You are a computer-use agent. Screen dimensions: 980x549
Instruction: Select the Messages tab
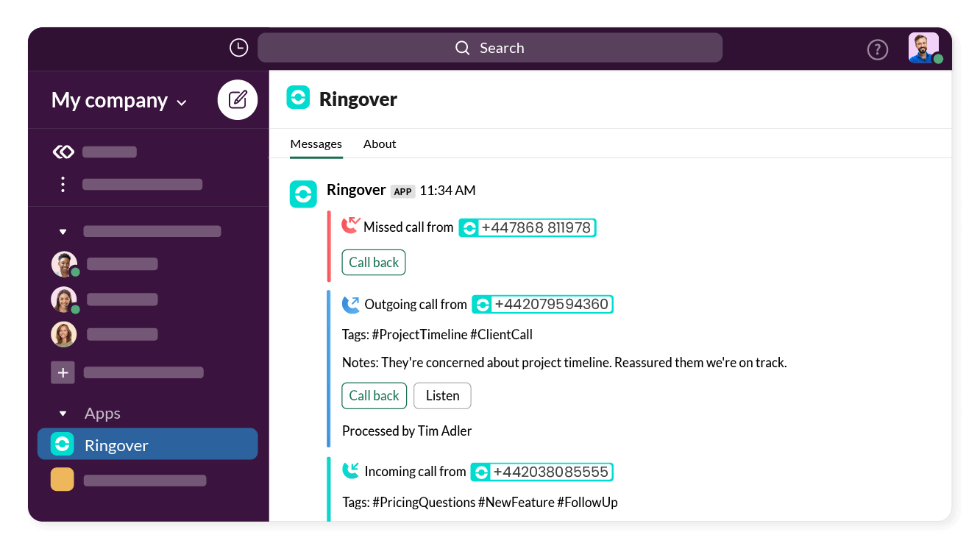[x=316, y=144]
